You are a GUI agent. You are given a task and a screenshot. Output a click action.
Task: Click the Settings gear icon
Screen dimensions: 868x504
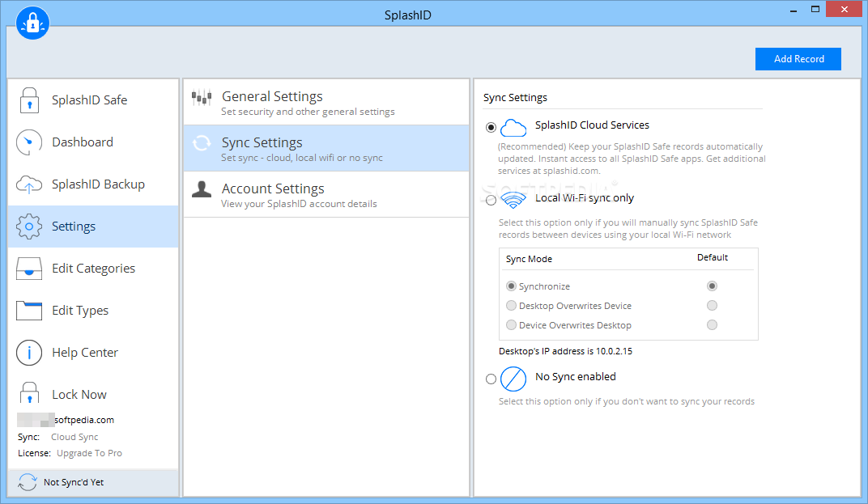coord(29,227)
